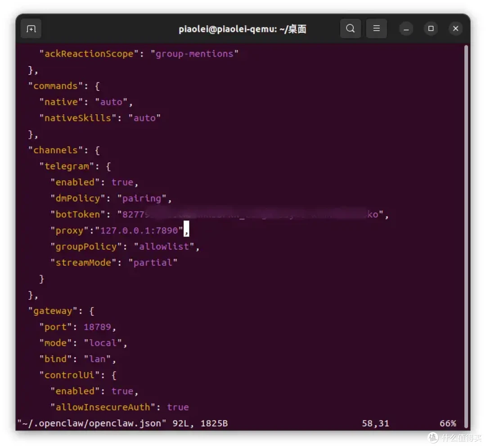
Task: Maximize the terminal window
Action: (431, 29)
